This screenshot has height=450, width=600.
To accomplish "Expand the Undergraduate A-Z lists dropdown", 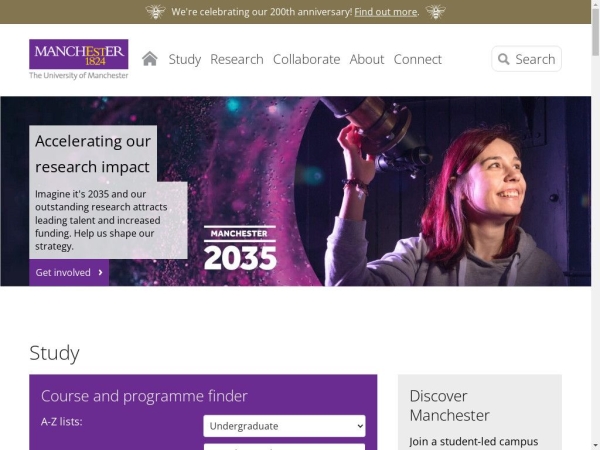I will 284,426.
